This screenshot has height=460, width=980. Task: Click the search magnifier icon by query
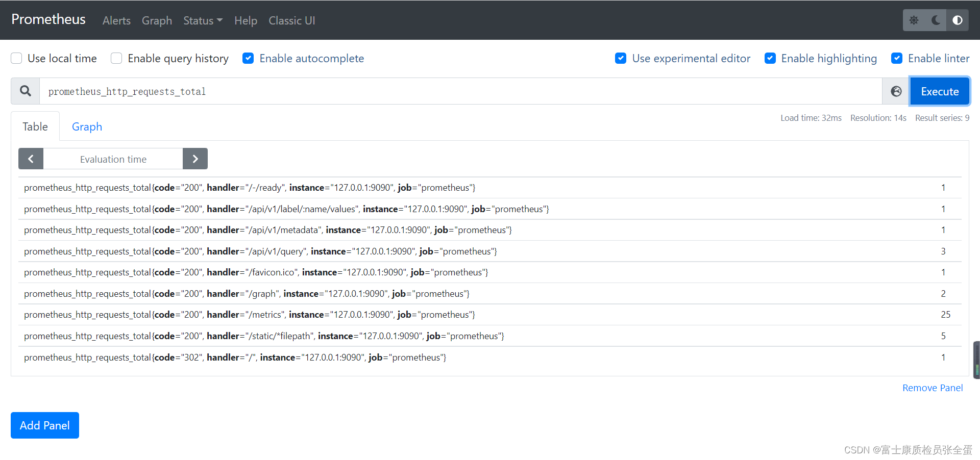26,91
